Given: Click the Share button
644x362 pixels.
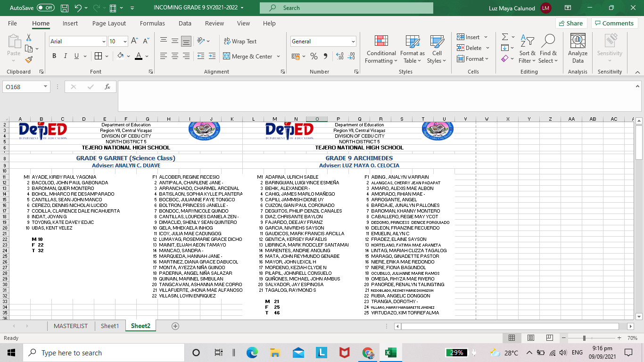Looking at the screenshot, I should coord(571,23).
